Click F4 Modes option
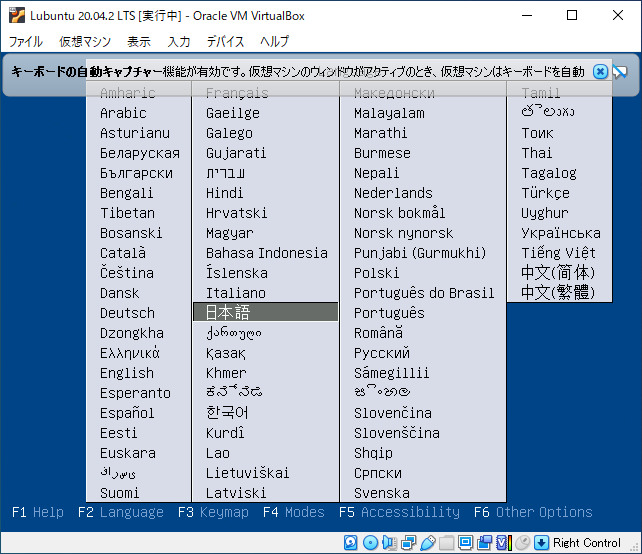Screen dimensions: 642x554 point(294,512)
